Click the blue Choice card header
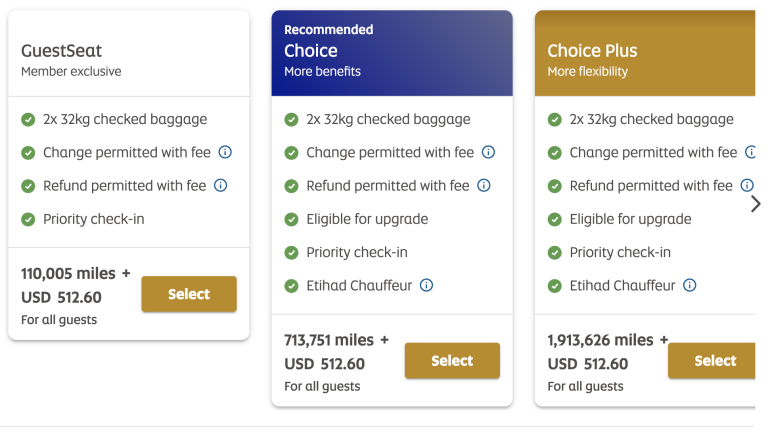Screen dimensions: 770x435 391,54
